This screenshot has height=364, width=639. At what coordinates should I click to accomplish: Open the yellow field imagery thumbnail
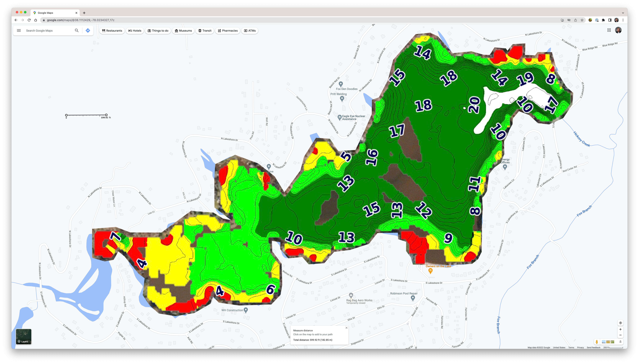tap(608, 342)
